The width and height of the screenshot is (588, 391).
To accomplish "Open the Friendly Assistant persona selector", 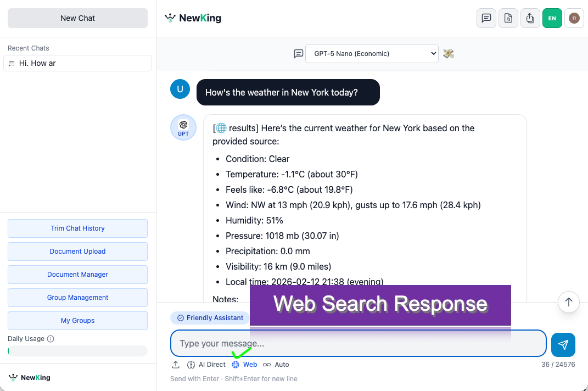I will (x=211, y=317).
